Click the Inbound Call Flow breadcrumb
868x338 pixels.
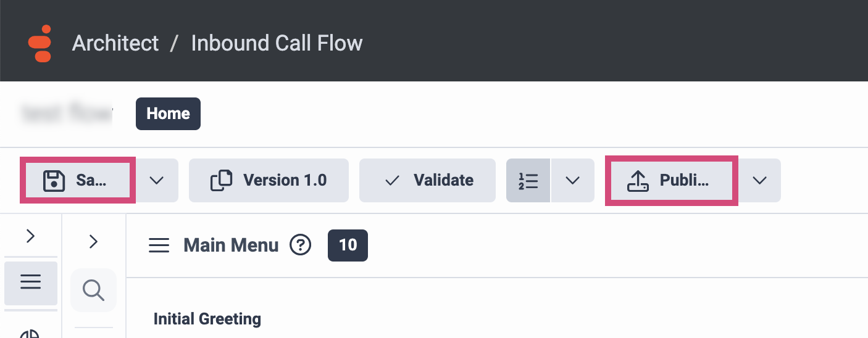277,43
